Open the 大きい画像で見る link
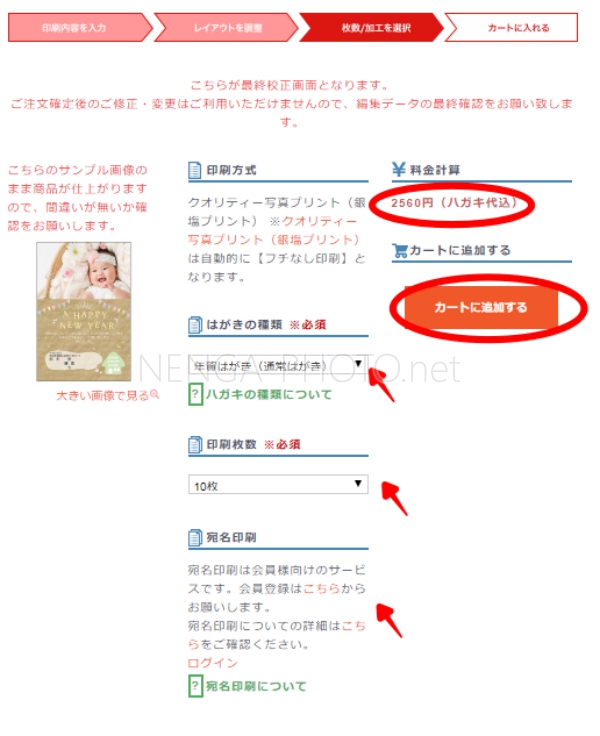Screen dimensions: 600x736 [103, 396]
